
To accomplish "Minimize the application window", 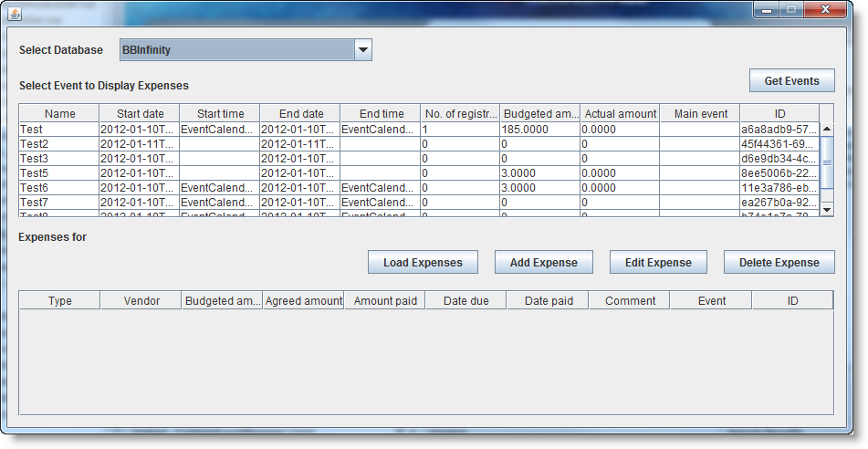I will (x=767, y=9).
